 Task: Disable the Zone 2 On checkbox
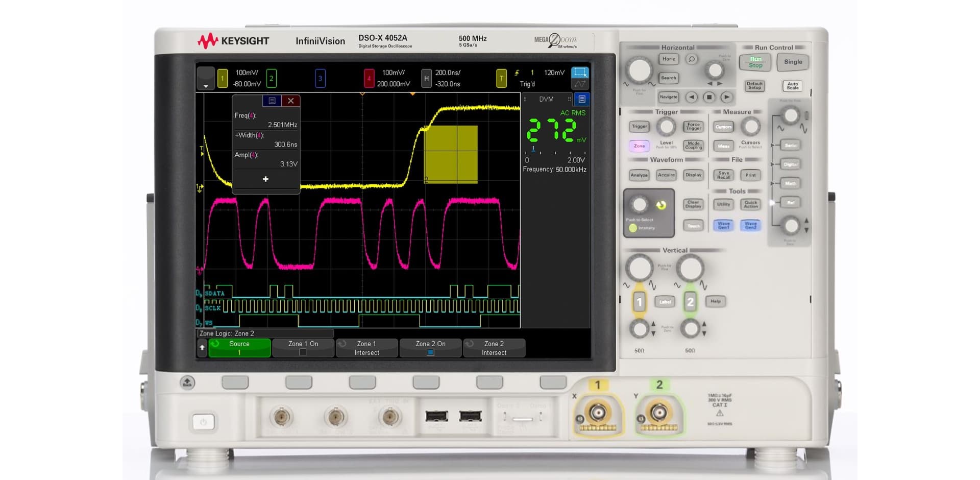[431, 352]
